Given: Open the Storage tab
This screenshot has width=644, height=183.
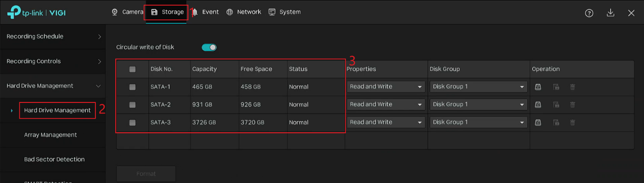Looking at the screenshot, I should click(x=167, y=12).
